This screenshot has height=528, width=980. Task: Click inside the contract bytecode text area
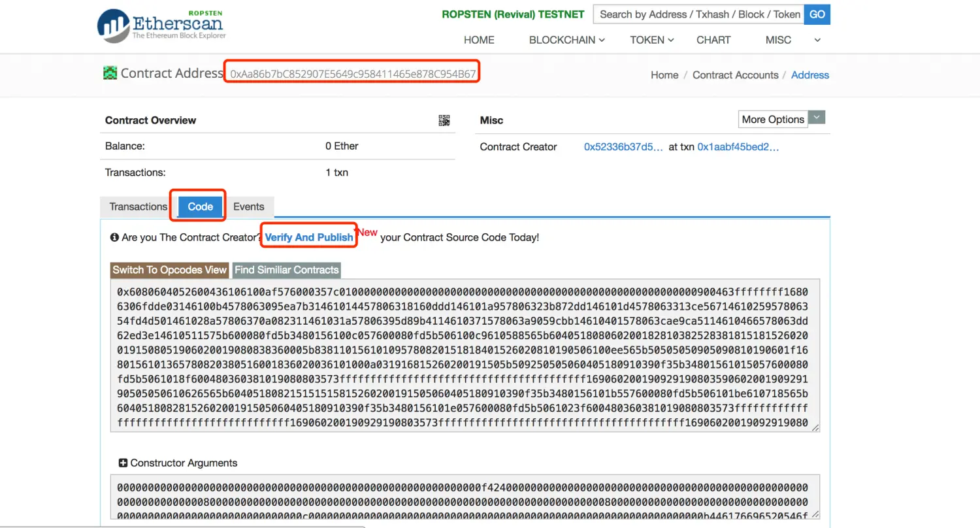465,355
